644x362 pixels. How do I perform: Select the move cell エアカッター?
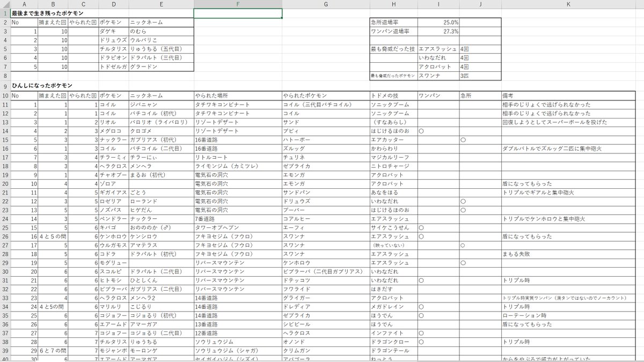pos(393,139)
